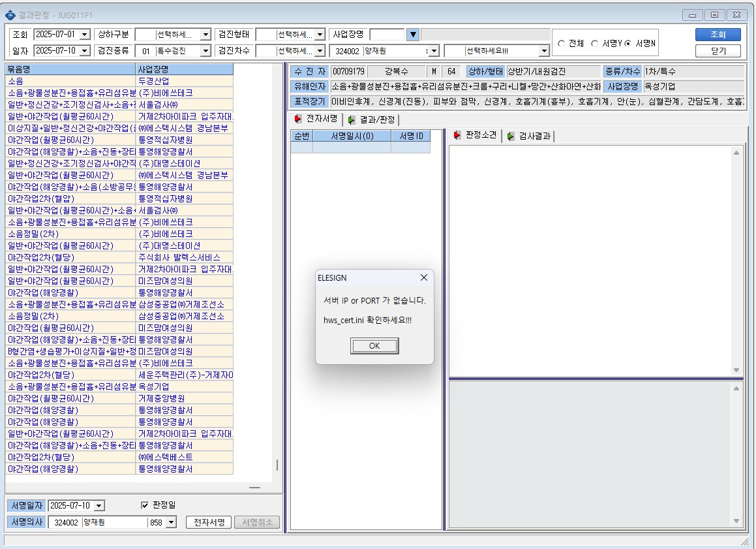This screenshot has height=549, width=756.
Task: Open the 검진종류 특수검진 dropdown
Action: coord(205,51)
